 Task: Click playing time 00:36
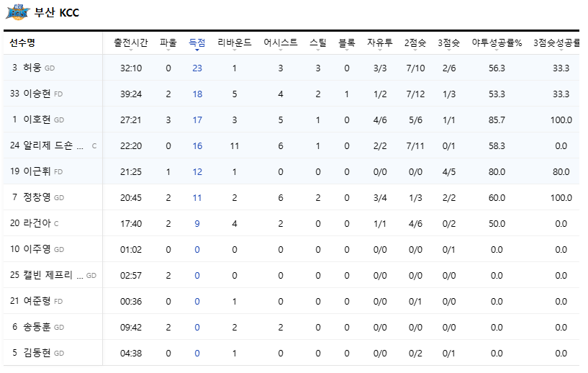point(131,301)
